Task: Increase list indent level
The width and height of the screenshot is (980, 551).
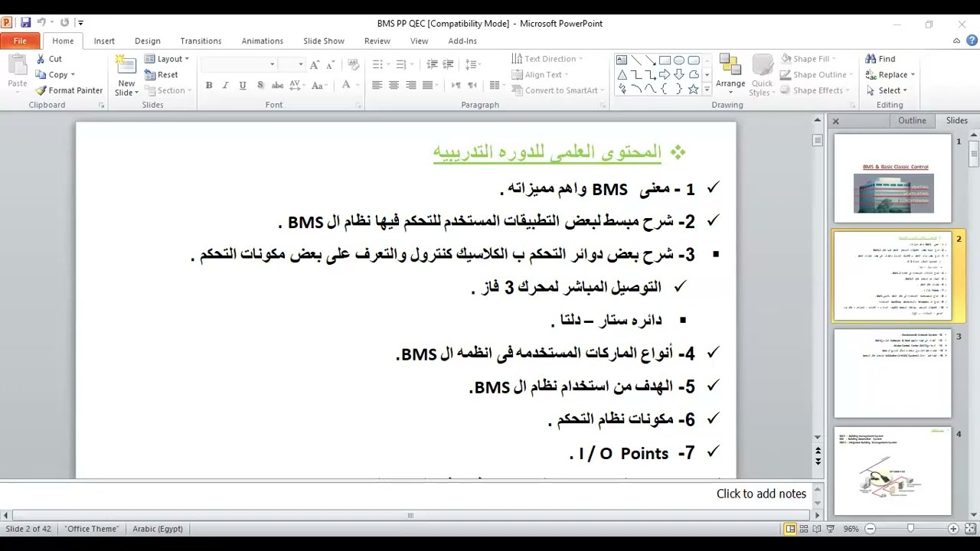Action: [x=449, y=65]
